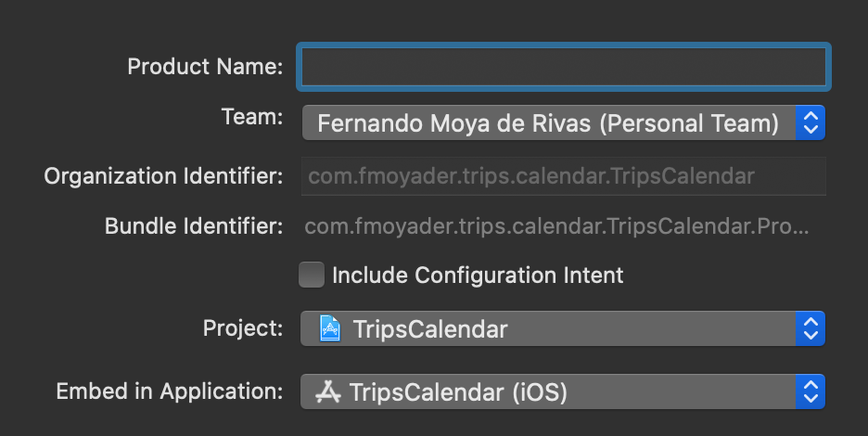Click the app target icon beside TripsCalendar (iOS)
The image size is (868, 436).
point(329,391)
